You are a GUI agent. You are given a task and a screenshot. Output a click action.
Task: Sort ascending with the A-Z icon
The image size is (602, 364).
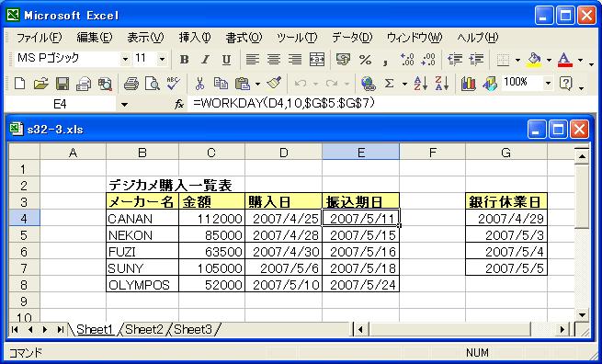tap(421, 83)
